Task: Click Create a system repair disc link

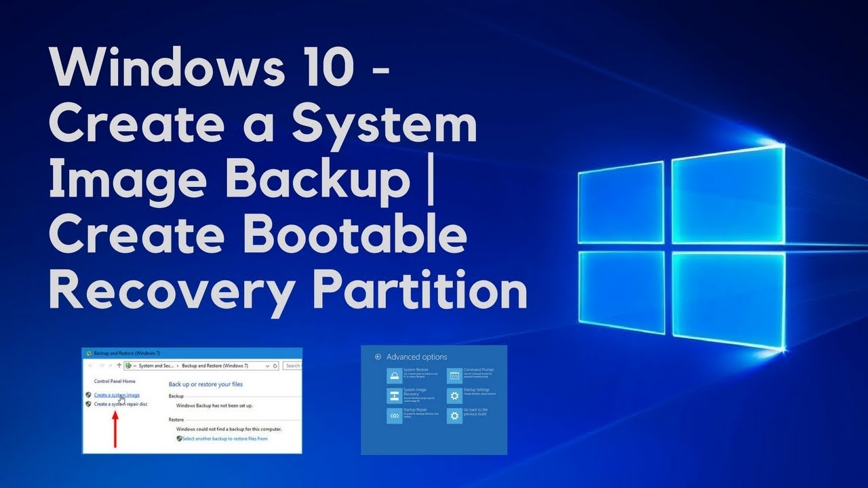Action: click(x=121, y=404)
